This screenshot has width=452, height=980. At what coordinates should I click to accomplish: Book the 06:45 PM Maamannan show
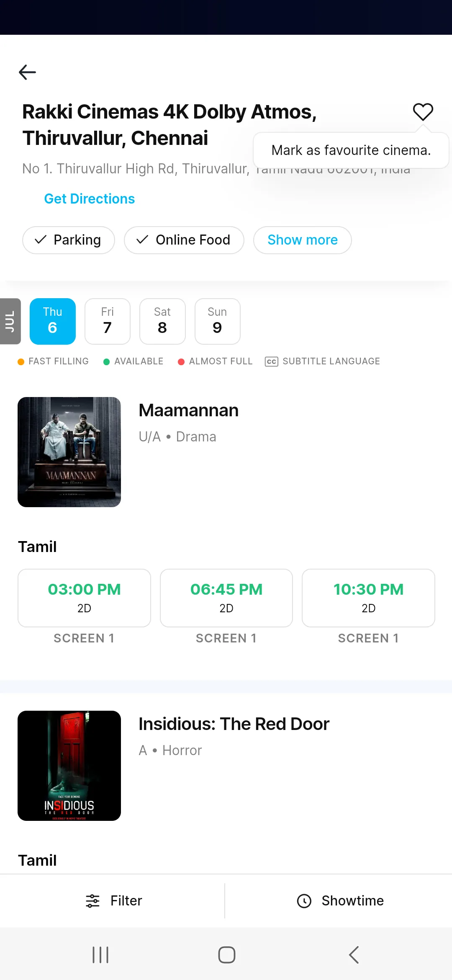point(226,598)
